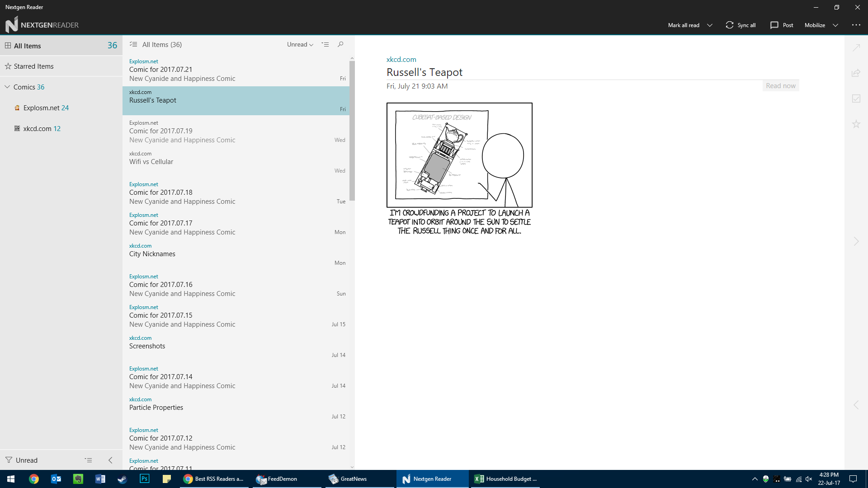This screenshot has width=868, height=488.
Task: Toggle mark-as-read checkbox in right sidebar
Action: 856,99
